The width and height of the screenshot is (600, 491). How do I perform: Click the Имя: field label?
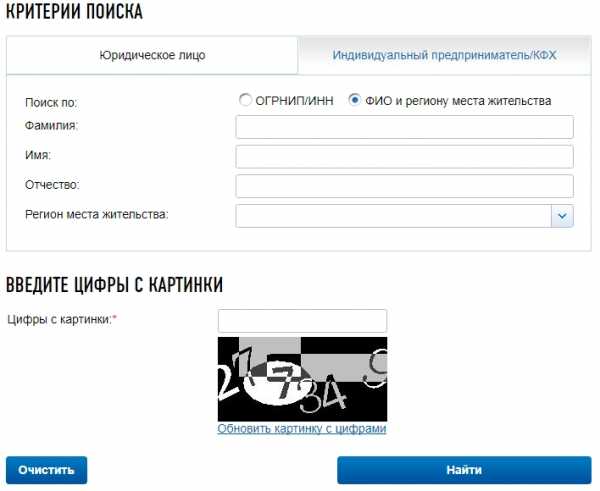click(38, 155)
